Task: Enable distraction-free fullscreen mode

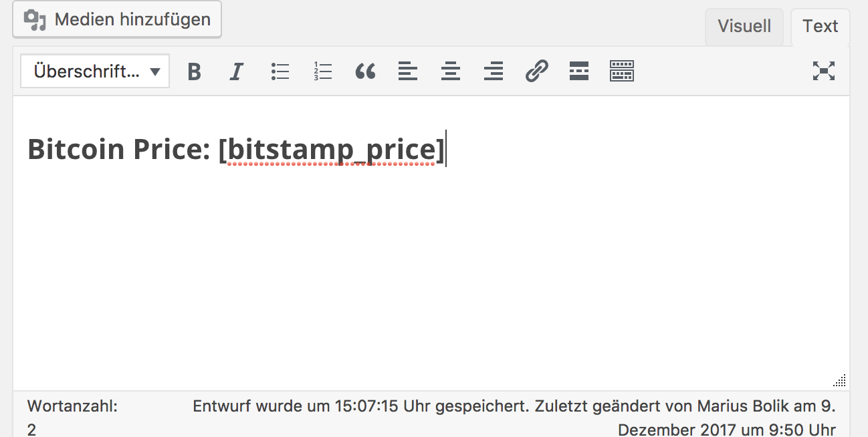Action: (824, 71)
